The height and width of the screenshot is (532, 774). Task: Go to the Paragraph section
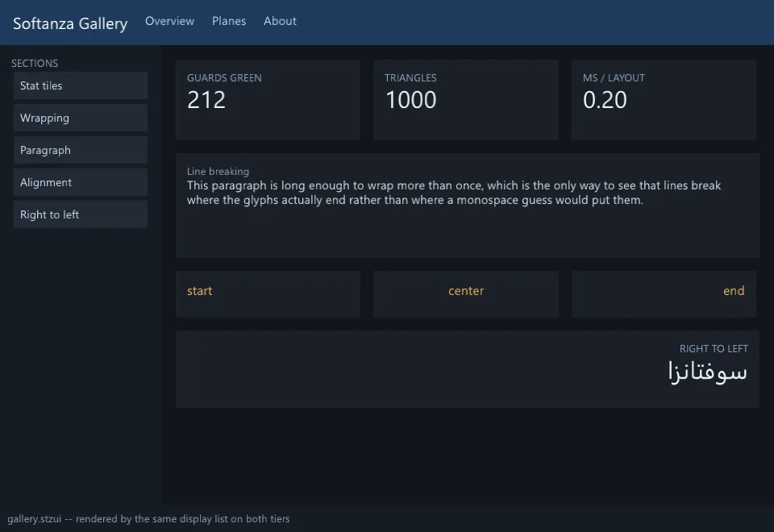point(81,150)
